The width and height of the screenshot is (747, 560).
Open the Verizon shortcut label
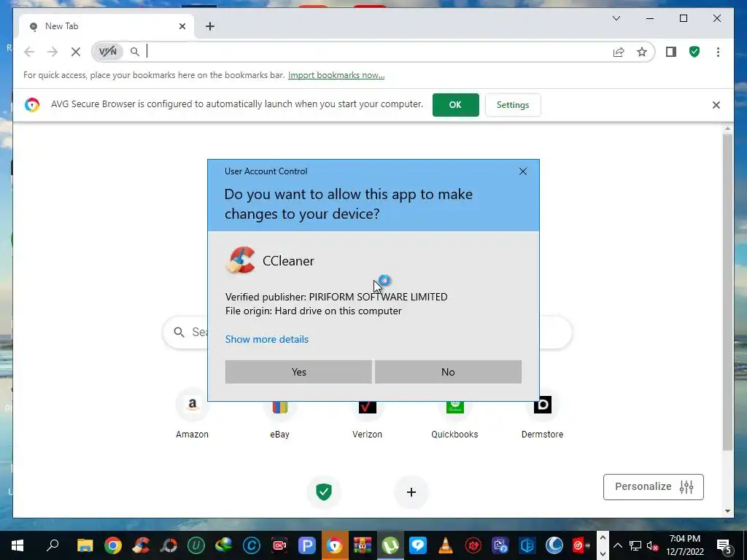point(367,435)
